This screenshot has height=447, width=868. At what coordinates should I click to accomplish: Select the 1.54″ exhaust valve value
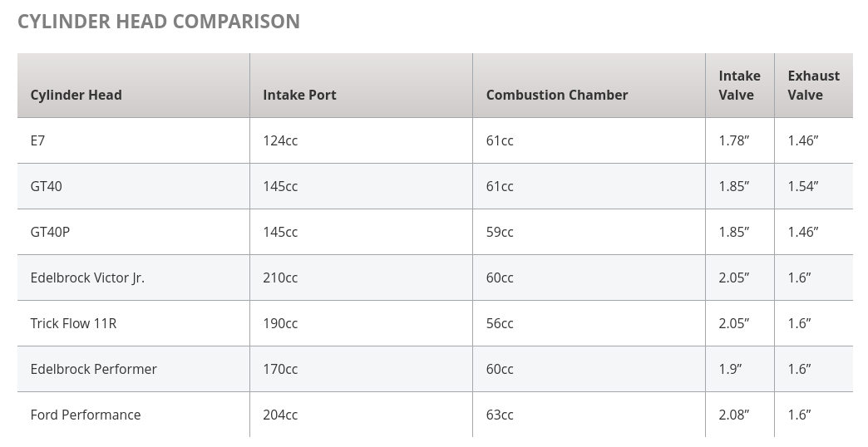pos(803,186)
